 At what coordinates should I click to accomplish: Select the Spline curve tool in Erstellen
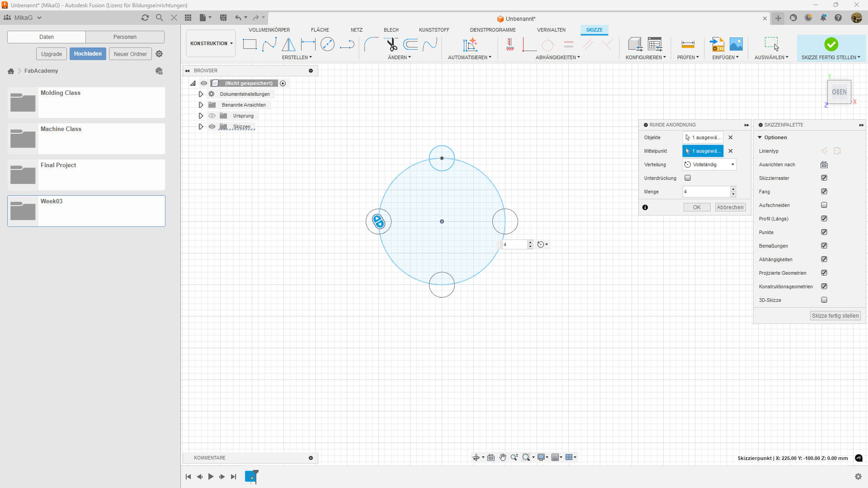click(269, 44)
